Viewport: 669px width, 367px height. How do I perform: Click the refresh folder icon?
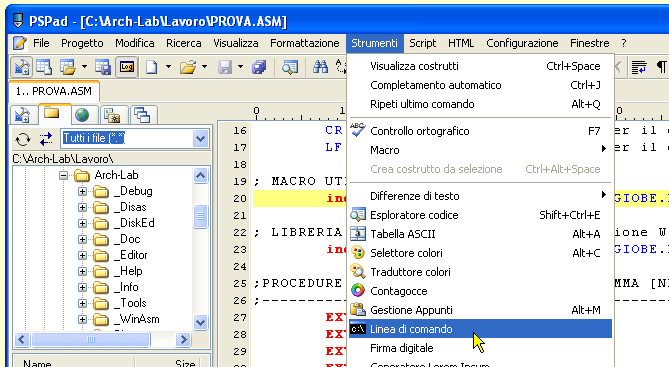pyautogui.click(x=23, y=139)
